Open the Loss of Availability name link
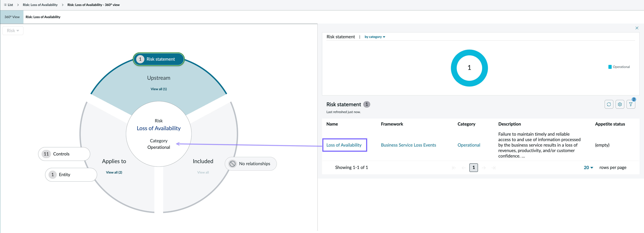The height and width of the screenshot is (233, 644). point(344,145)
